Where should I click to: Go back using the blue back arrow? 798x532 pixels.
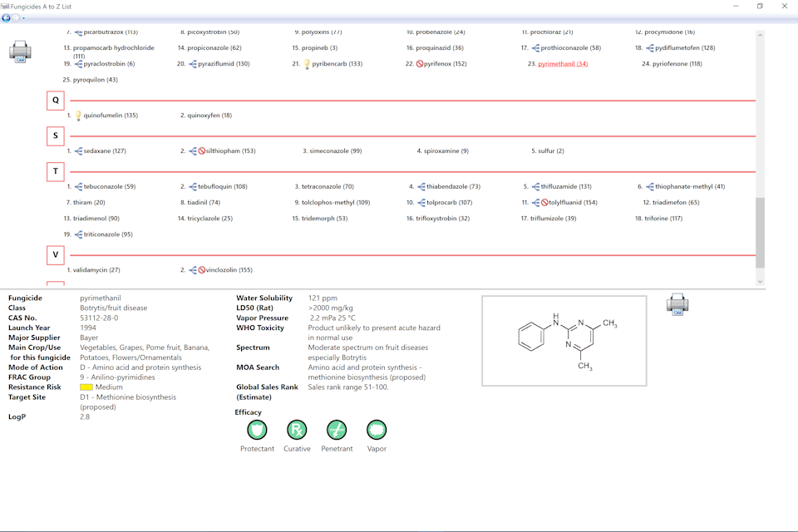[7, 17]
